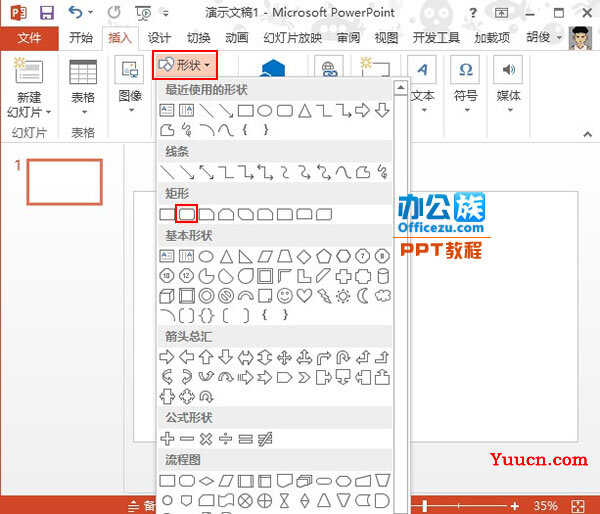600x514 pixels.
Task: Choose the Pentagon shape in 基本形状
Action: [x=324, y=256]
